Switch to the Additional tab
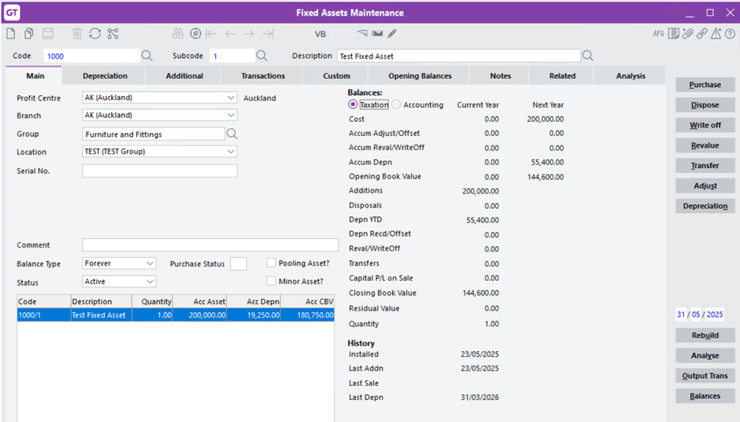This screenshot has width=740, height=422. coord(184,76)
